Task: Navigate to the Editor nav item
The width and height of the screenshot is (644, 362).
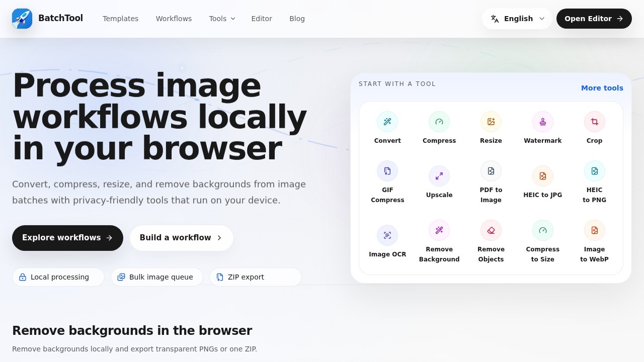Action: [x=262, y=19]
